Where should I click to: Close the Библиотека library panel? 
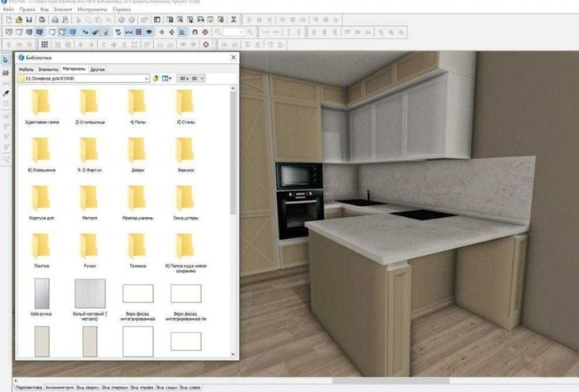tap(233, 57)
